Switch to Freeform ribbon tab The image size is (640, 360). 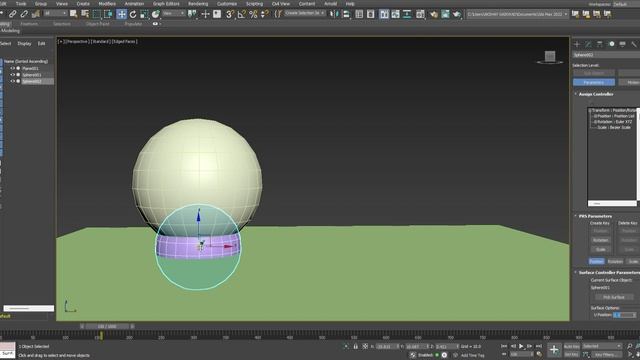(29, 24)
